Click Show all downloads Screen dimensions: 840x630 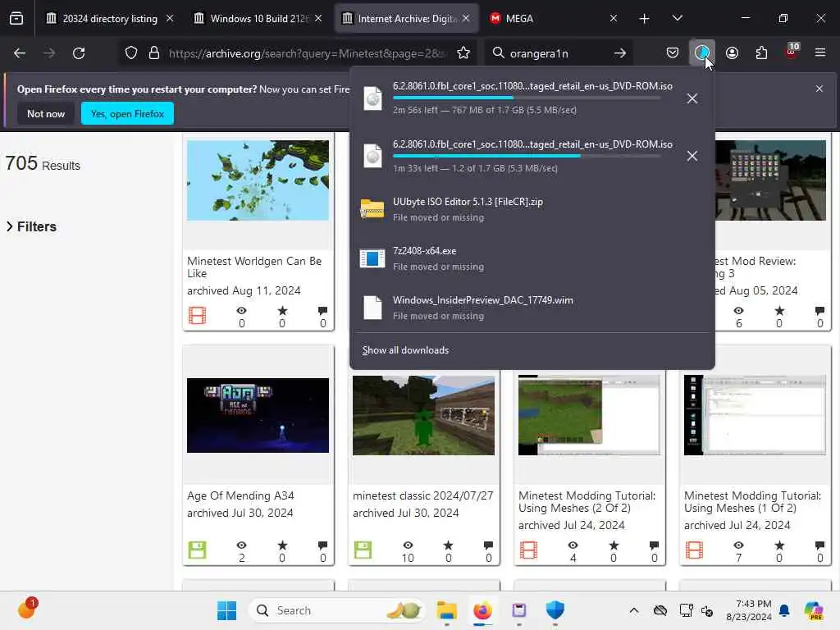pyautogui.click(x=405, y=350)
